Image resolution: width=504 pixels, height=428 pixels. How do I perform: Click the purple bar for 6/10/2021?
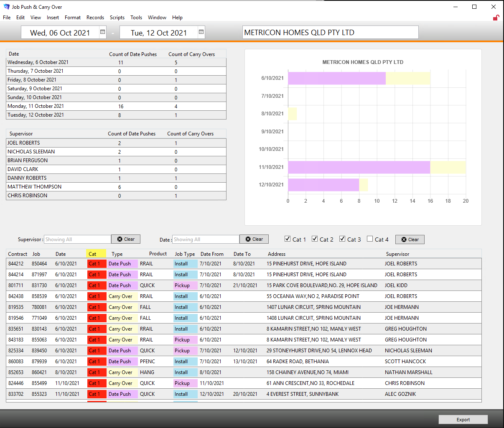click(x=337, y=78)
